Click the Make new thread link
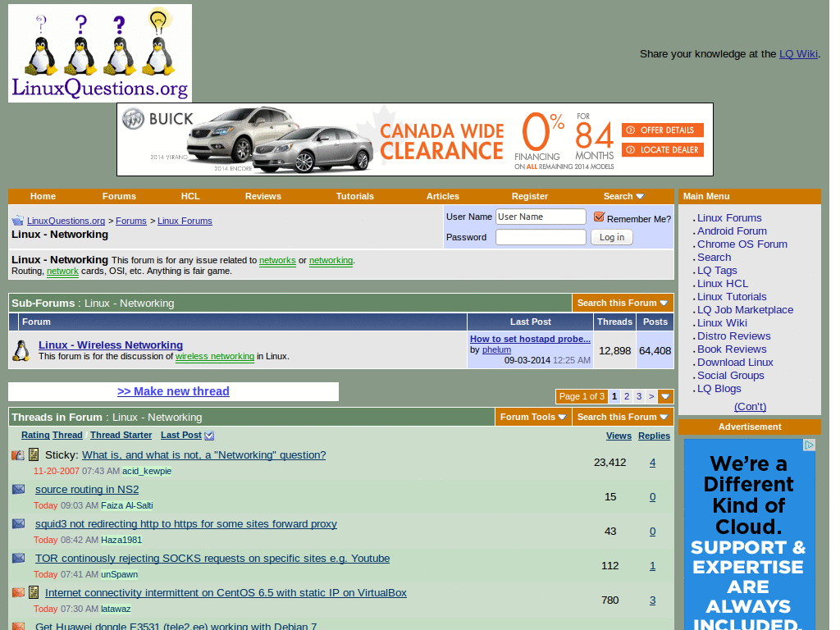 173,391
